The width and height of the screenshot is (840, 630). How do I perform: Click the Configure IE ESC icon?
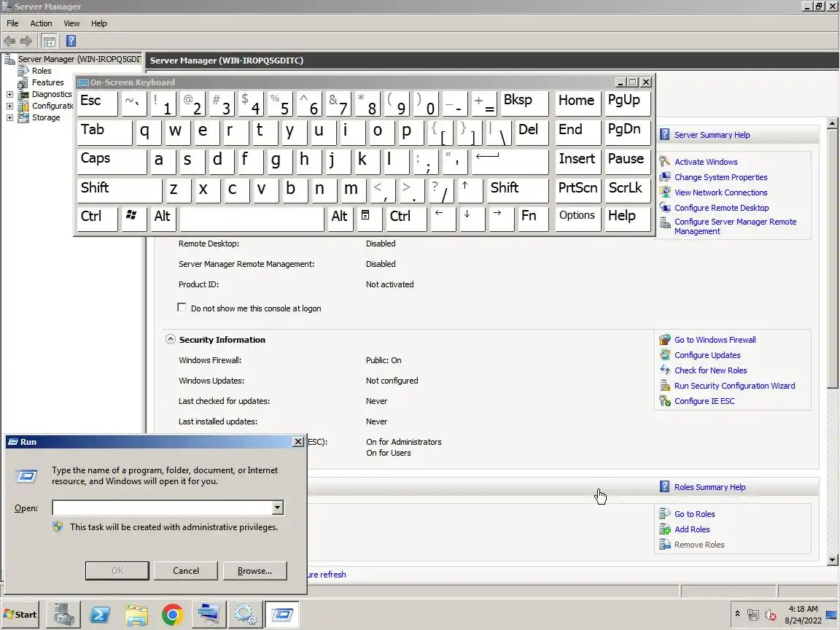665,401
